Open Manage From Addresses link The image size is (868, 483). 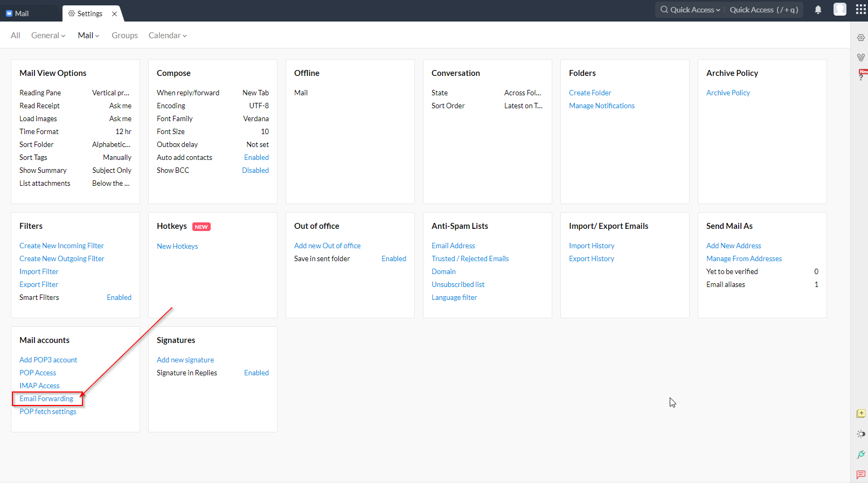pos(744,258)
